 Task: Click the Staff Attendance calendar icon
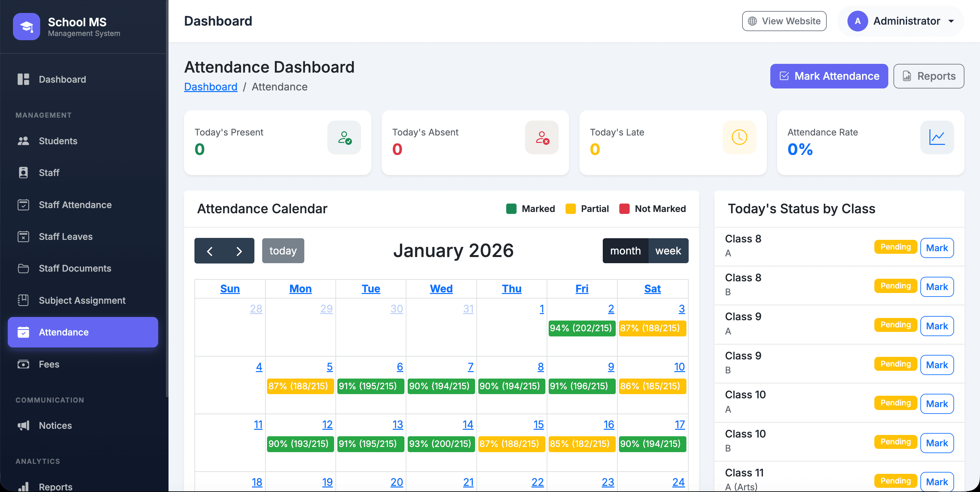23,205
